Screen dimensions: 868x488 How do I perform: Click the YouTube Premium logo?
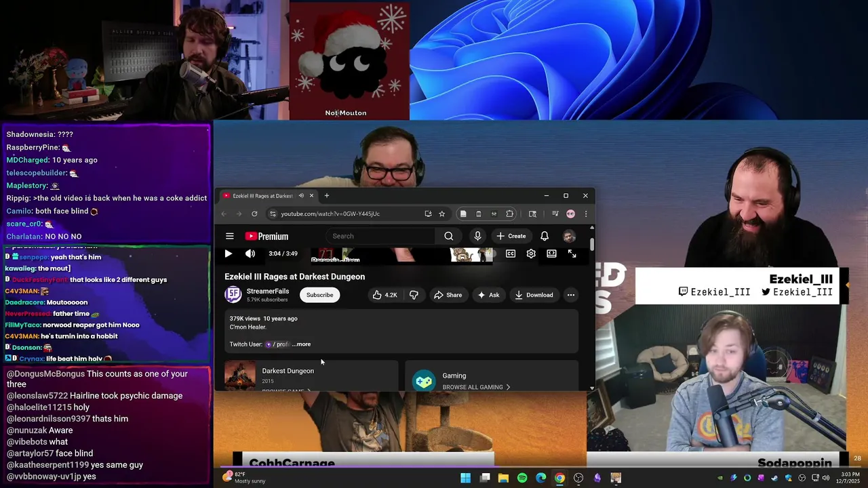(267, 236)
